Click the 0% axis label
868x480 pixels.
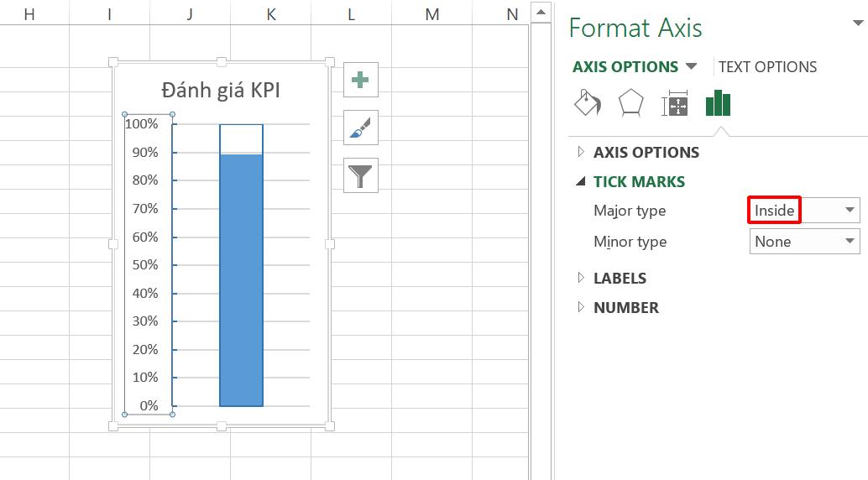click(149, 405)
